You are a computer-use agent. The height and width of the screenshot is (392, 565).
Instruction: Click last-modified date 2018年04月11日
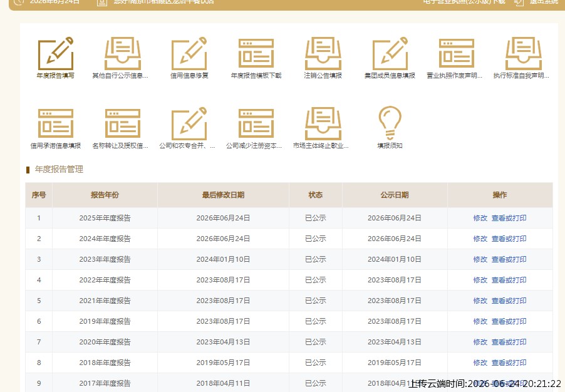point(224,383)
